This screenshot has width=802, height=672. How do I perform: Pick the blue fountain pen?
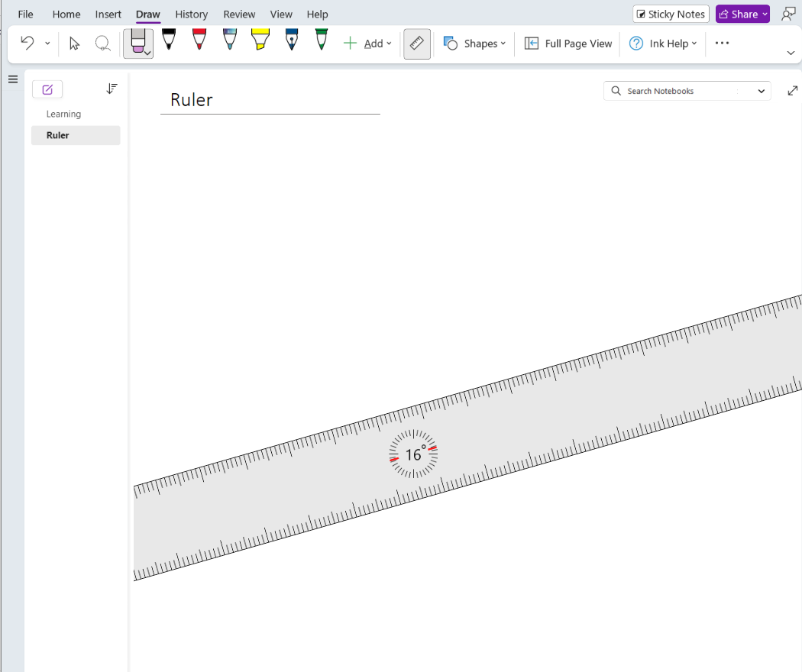[x=292, y=40]
